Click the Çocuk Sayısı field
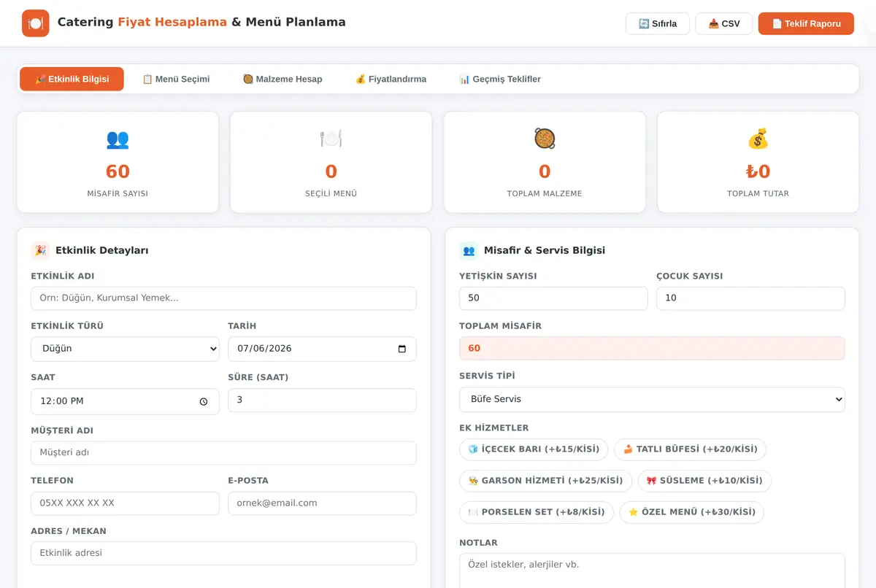Image resolution: width=876 pixels, height=588 pixels. 750,298
